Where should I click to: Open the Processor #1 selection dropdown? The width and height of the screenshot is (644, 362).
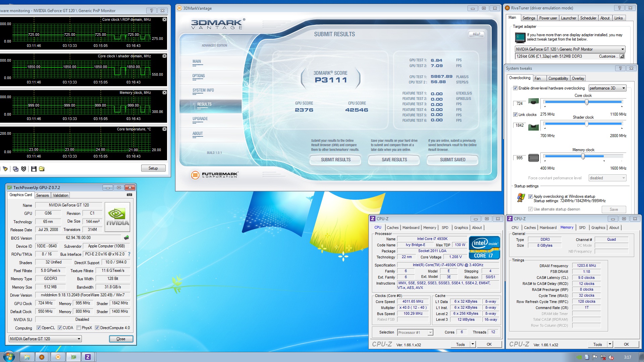415,333
